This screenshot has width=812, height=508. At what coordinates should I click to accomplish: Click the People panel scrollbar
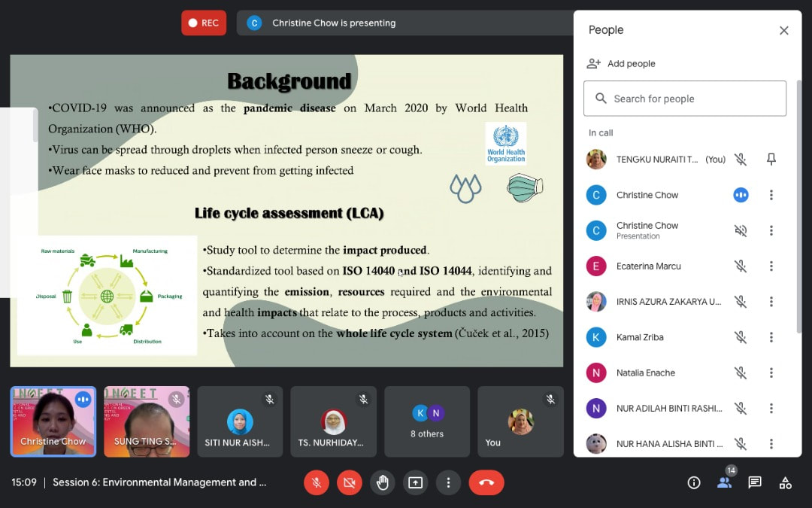(798, 203)
